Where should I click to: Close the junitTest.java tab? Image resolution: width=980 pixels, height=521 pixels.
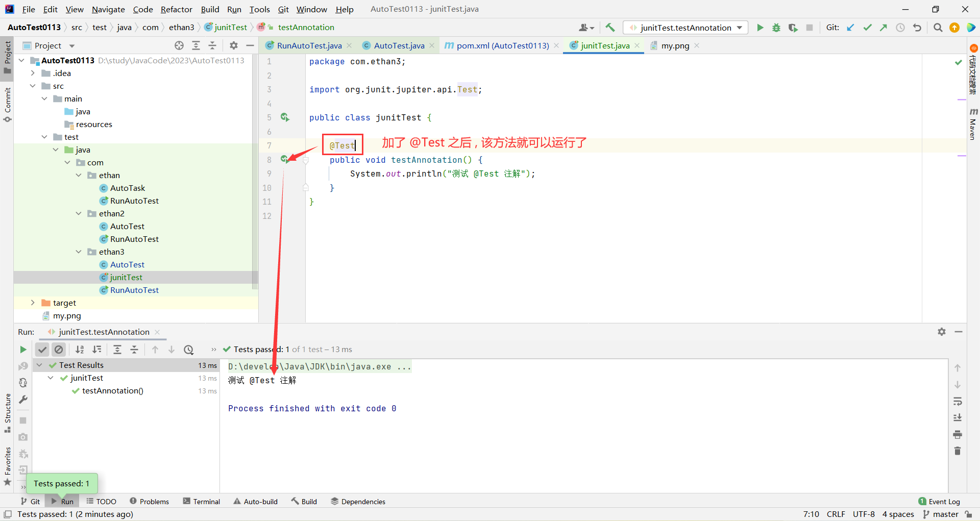point(637,45)
